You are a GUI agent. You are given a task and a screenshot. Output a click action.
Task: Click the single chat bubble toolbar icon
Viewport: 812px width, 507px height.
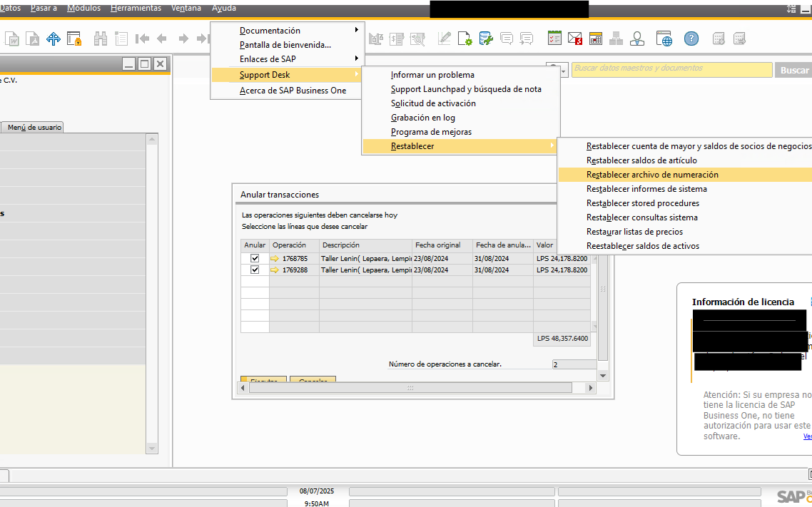pos(507,39)
